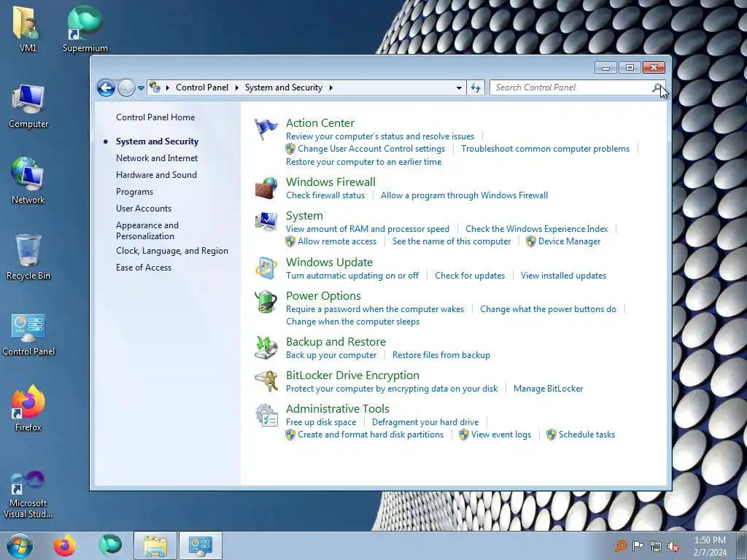Click the BitLocker Drive Encryption keys icon

click(266, 381)
